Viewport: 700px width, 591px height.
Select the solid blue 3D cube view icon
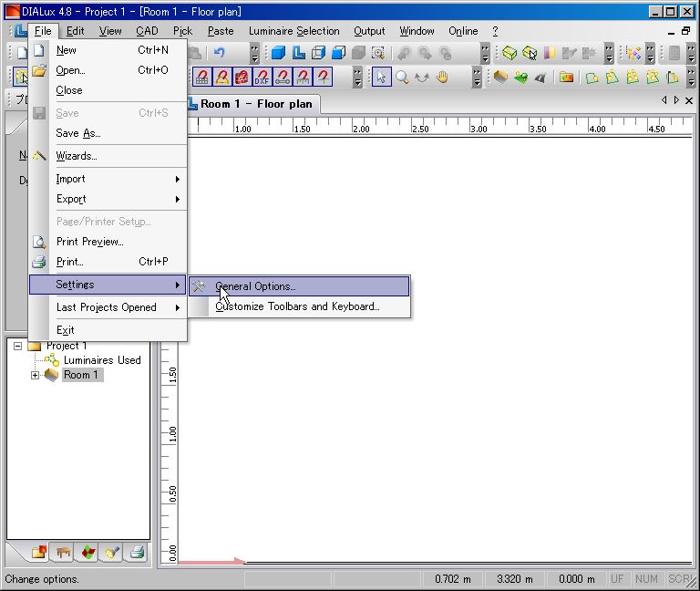coord(278,53)
